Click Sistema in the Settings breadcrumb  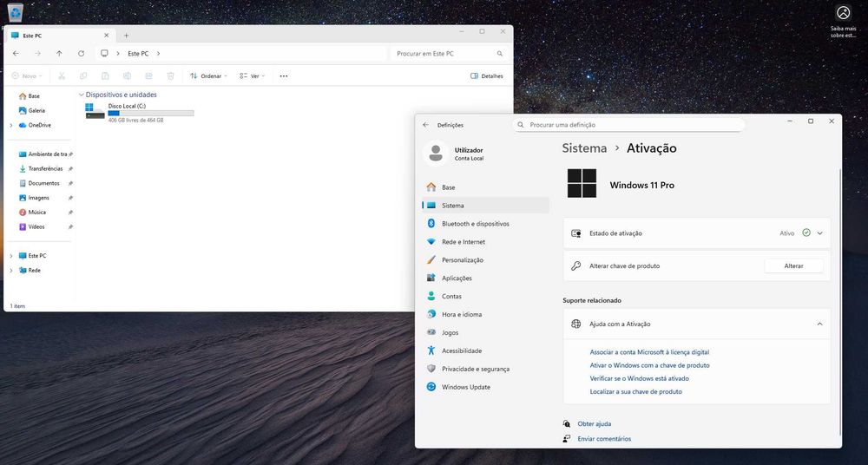point(584,148)
